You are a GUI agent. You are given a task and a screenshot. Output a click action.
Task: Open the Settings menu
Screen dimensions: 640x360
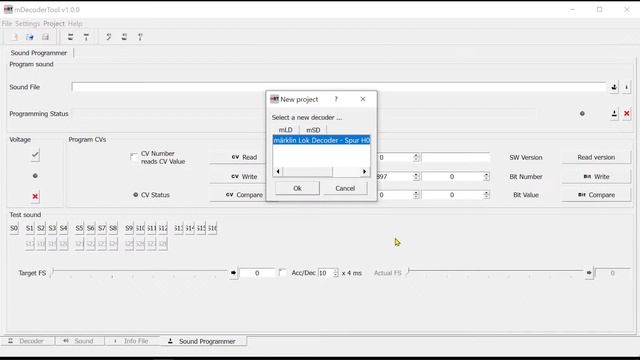27,24
